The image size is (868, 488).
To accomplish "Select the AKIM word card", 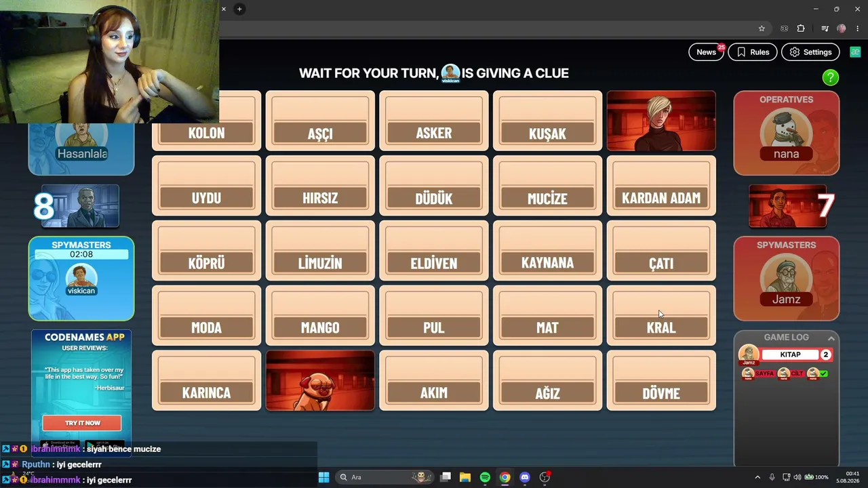I will tap(434, 381).
